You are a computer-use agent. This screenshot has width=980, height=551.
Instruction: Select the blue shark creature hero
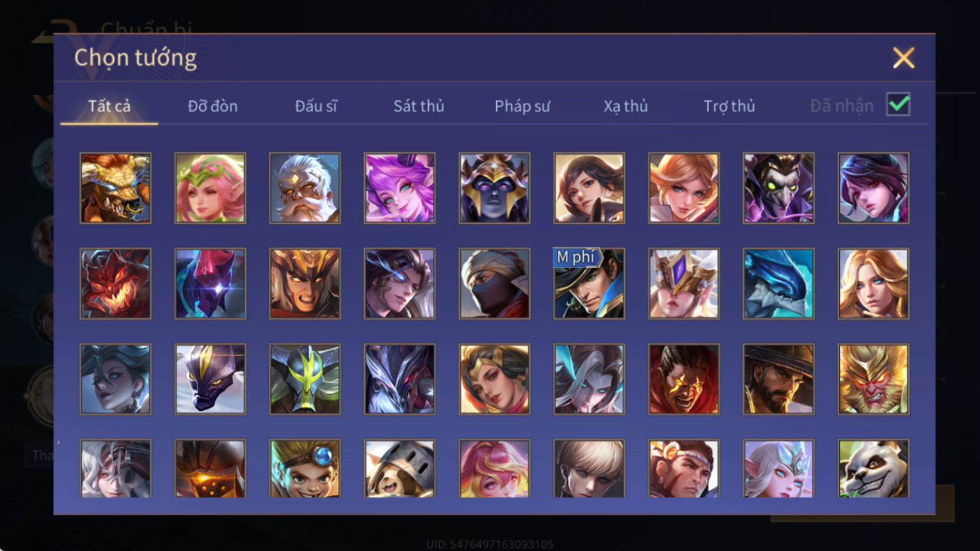[x=778, y=283]
